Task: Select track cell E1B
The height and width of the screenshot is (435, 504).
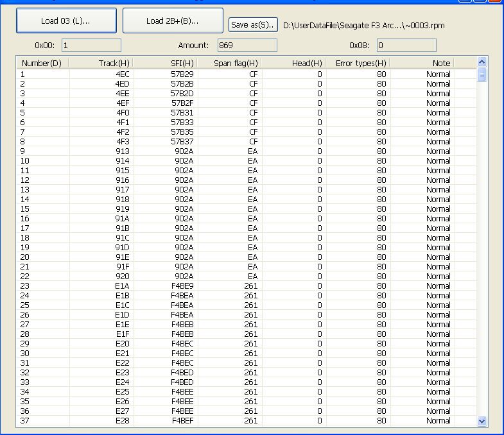Action: pyautogui.click(x=122, y=296)
